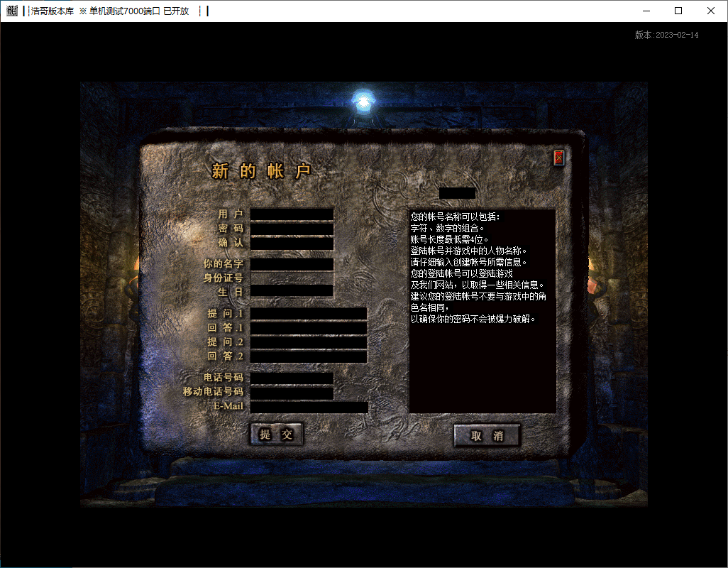
Task: Cancel registration with 取消 button
Action: point(487,436)
